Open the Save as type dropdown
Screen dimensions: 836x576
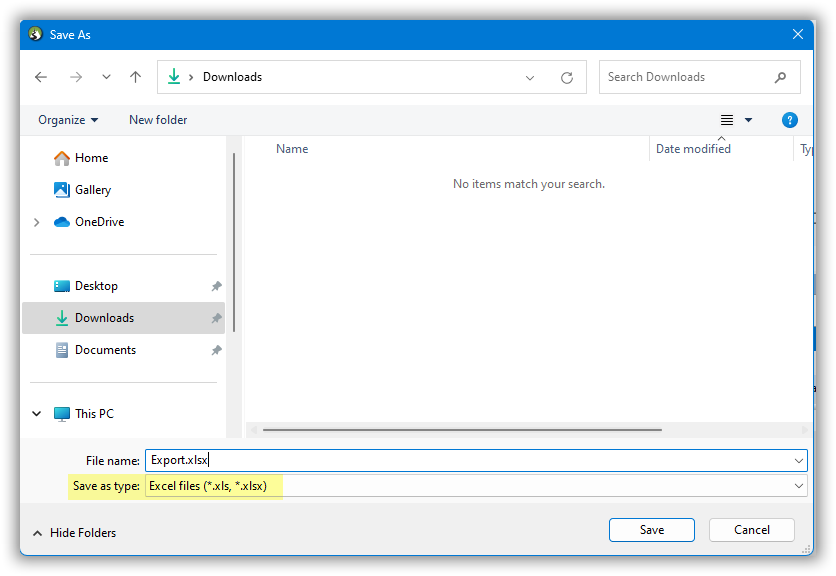(x=798, y=486)
